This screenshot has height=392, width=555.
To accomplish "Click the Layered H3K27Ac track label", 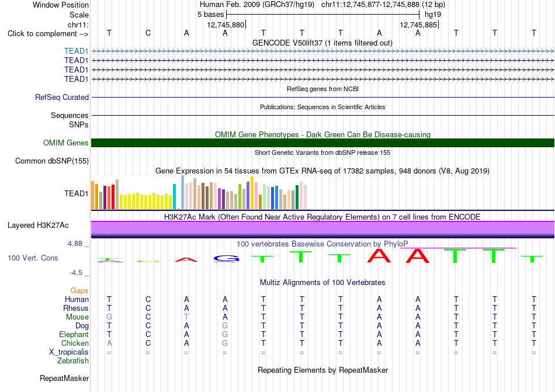I will (38, 226).
